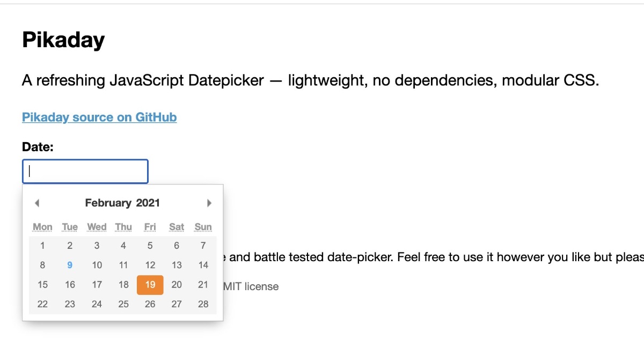644x362 pixels.
Task: Select February 28 in the calendar
Action: point(203,304)
